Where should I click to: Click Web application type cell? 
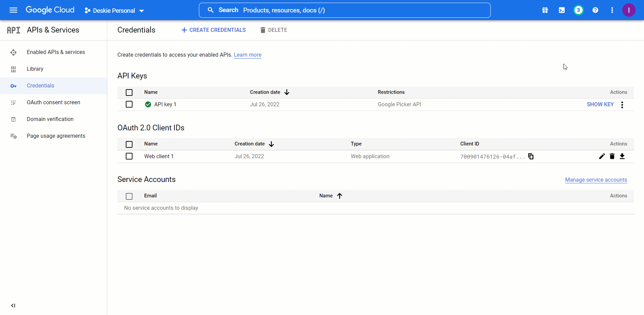(370, 156)
